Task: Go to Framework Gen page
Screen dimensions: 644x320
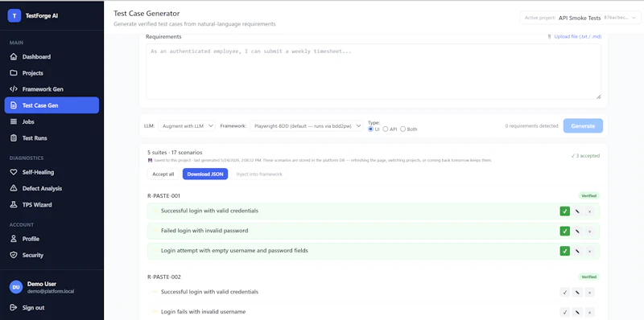Action: point(52,89)
